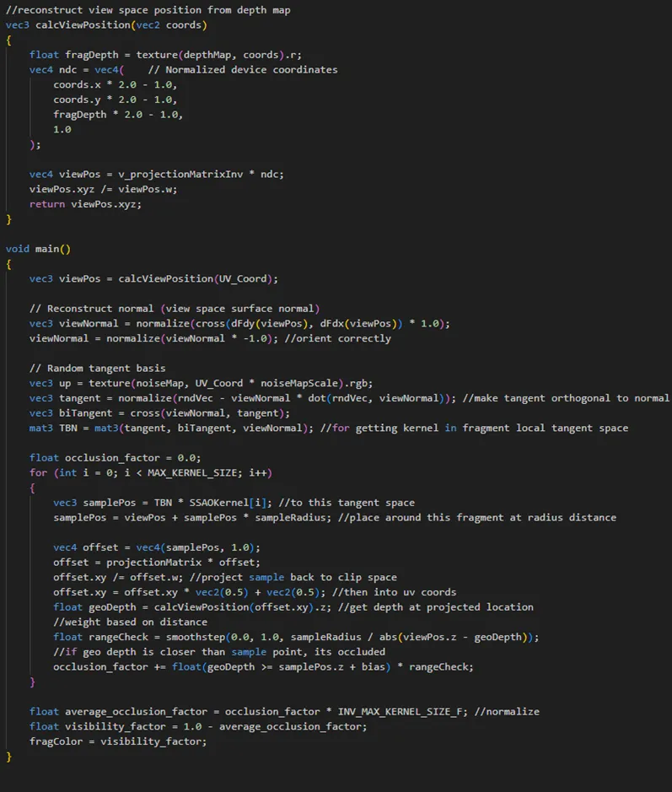Click the comment '//then into uv coords'
Image resolution: width=672 pixels, height=792 pixels.
[x=395, y=592]
